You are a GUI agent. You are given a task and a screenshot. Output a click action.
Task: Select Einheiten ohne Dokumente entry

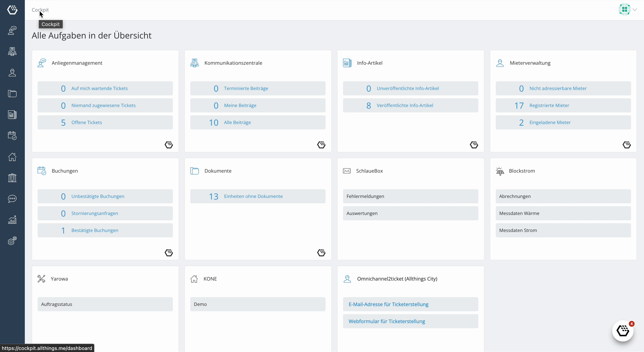(258, 196)
